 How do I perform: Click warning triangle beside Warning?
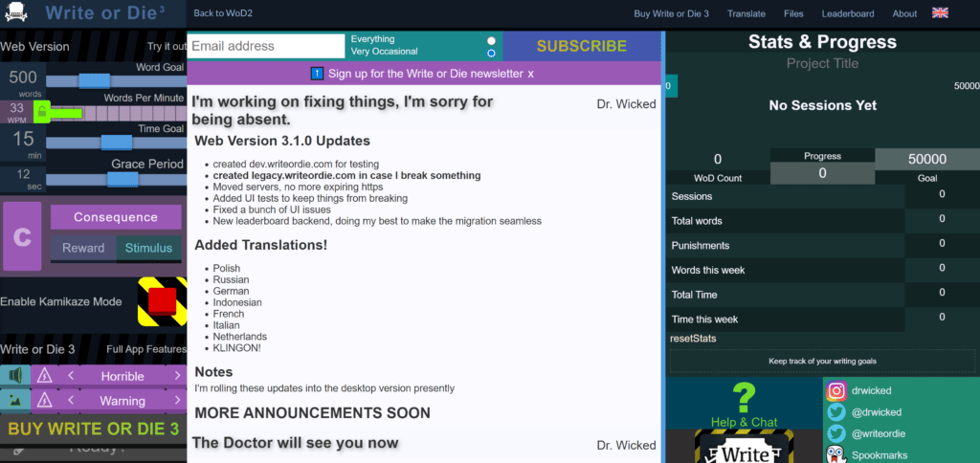[x=44, y=400]
